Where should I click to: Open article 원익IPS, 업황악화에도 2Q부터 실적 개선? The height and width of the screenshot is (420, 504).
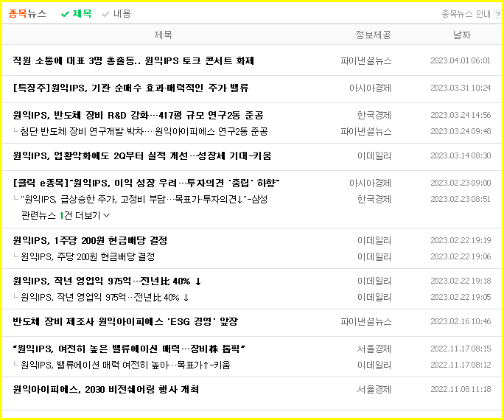tap(142, 155)
